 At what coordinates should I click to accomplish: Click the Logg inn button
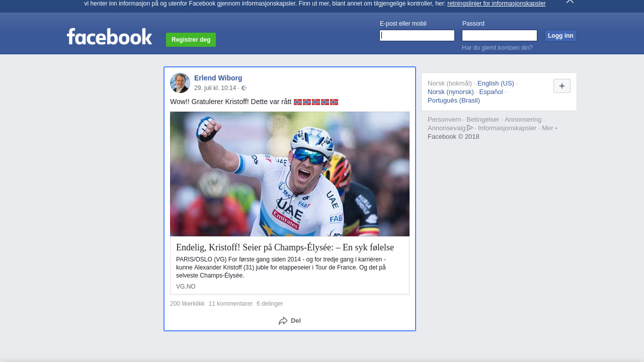click(x=560, y=36)
